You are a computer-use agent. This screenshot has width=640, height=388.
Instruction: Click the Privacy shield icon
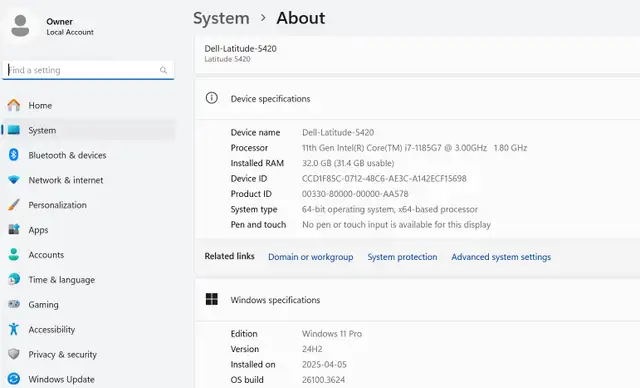point(13,354)
